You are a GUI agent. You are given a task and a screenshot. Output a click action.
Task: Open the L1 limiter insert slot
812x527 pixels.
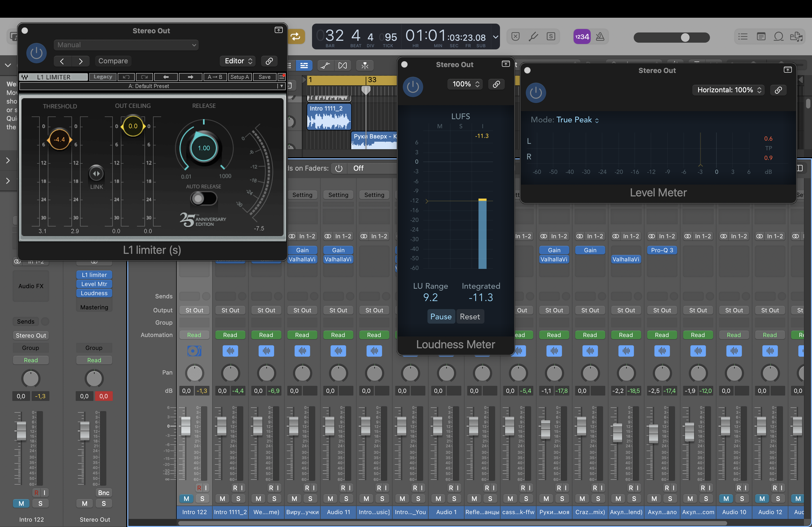tap(94, 275)
